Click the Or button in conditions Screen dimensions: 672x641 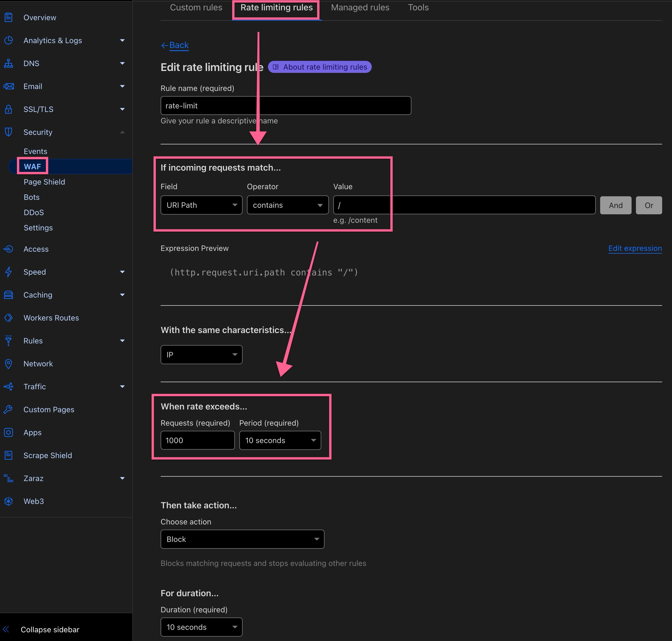pyautogui.click(x=649, y=204)
